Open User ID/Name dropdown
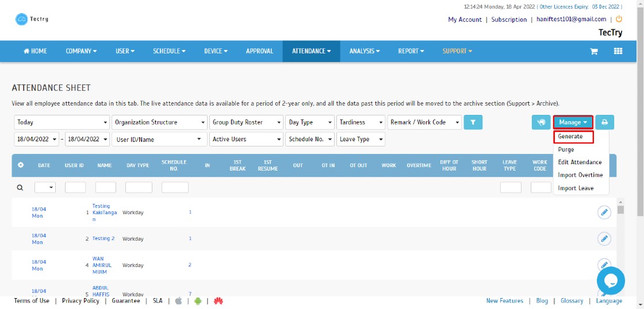The width and height of the screenshot is (644, 309). tap(159, 139)
